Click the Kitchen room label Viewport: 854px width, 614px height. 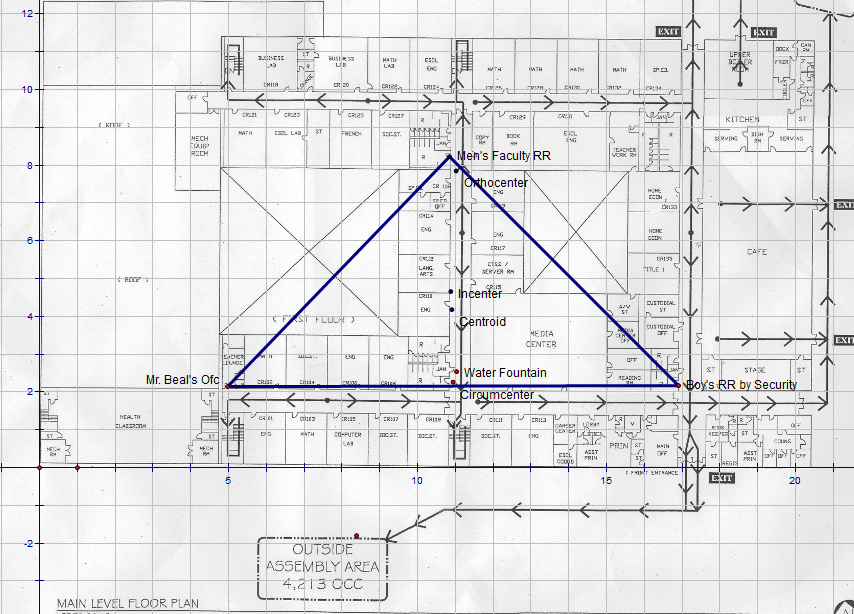point(742,120)
